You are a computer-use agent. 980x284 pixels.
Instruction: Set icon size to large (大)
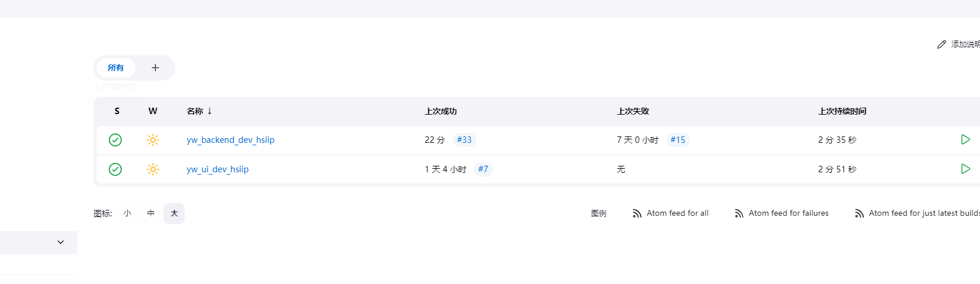[x=174, y=213]
